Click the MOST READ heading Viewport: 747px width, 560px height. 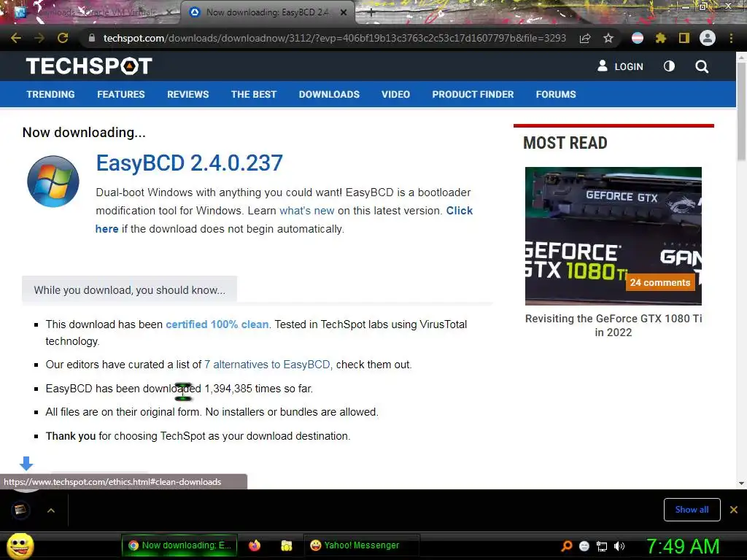565,143
